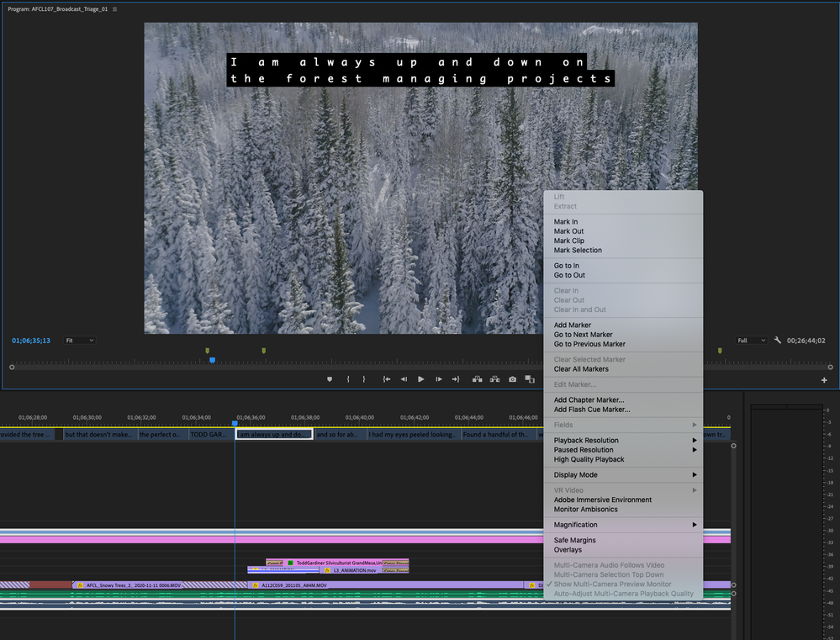Select caption 'I had my eyes peeled looking...'

[x=413, y=435]
